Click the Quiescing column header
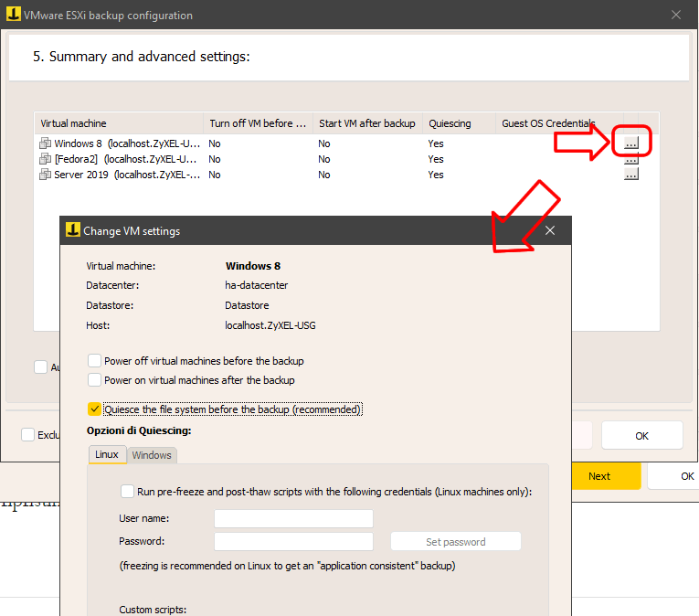This screenshot has width=699, height=616. (x=459, y=123)
